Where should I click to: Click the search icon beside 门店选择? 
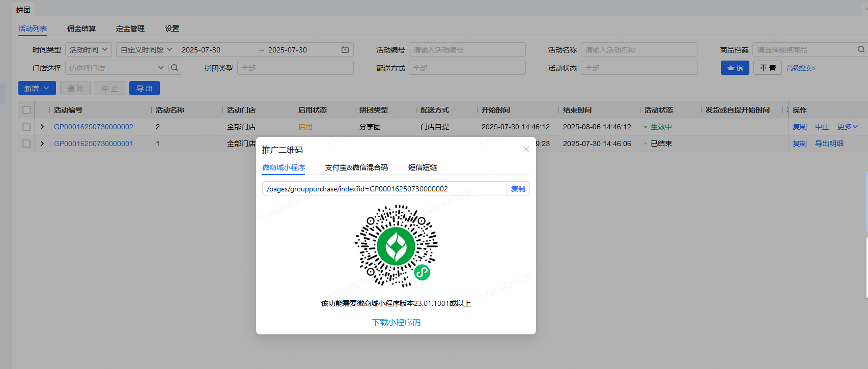click(x=175, y=68)
